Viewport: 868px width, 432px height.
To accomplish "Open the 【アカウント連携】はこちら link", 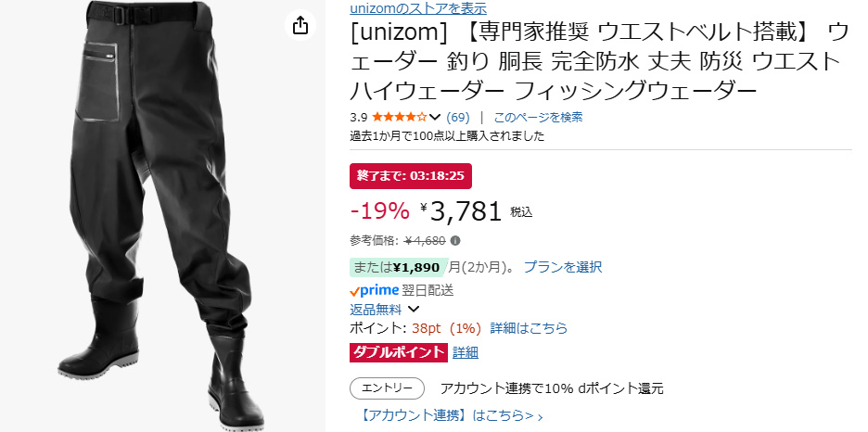I will 452,415.
